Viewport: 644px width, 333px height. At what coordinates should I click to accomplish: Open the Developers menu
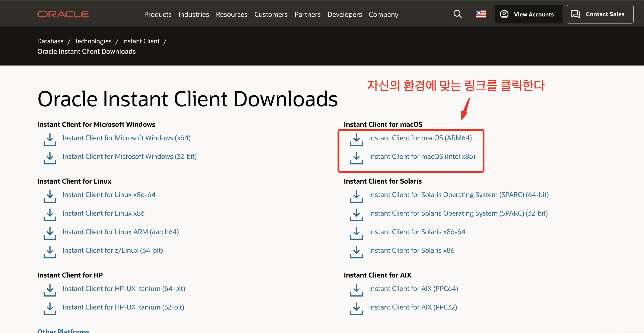(x=345, y=15)
